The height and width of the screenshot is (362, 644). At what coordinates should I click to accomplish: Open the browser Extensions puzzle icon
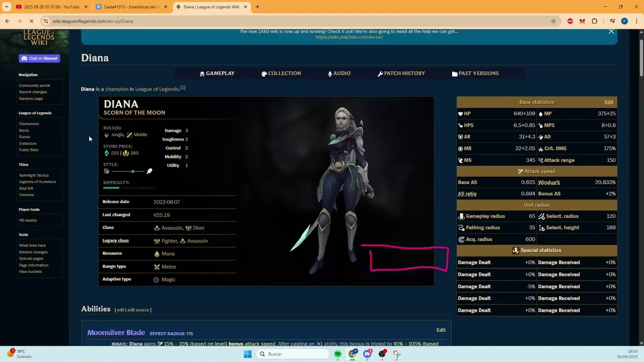[x=595, y=21]
